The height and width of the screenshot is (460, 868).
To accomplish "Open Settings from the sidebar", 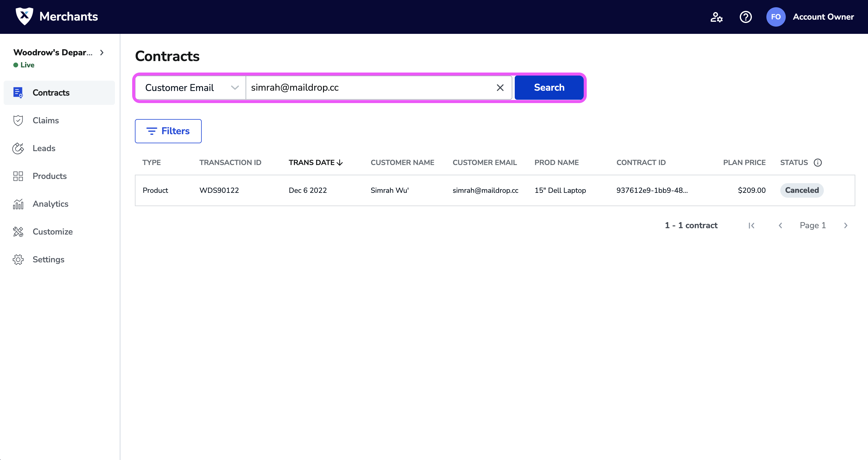I will point(48,260).
